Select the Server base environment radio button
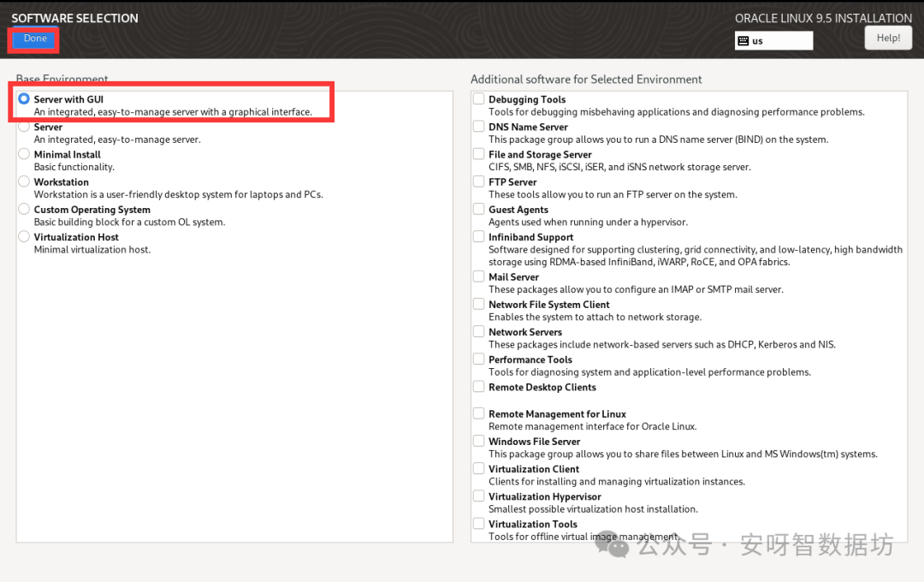924x582 pixels. click(x=24, y=126)
